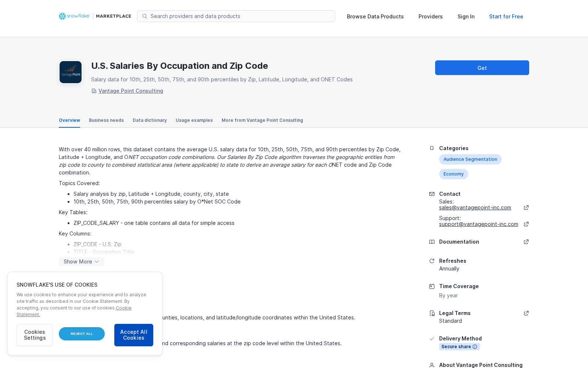Click the Snowflake logo icon
This screenshot has height=368, width=588.
tap(62, 16)
